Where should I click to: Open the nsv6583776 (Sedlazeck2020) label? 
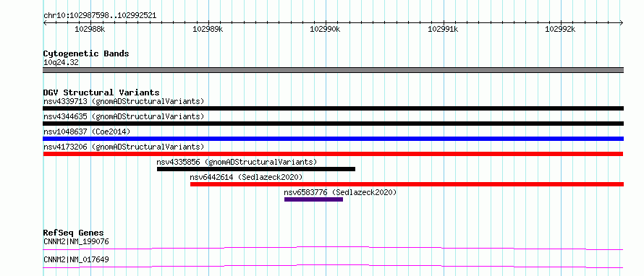tap(341, 192)
